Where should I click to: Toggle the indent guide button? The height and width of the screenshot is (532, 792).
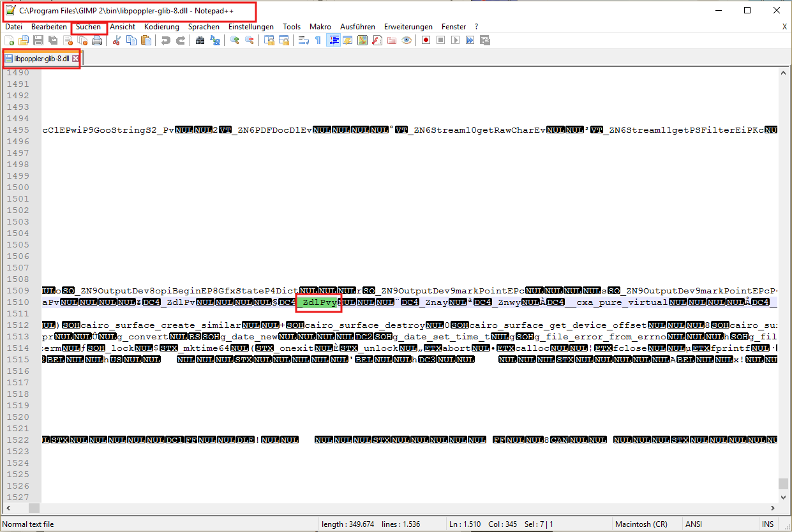point(333,40)
